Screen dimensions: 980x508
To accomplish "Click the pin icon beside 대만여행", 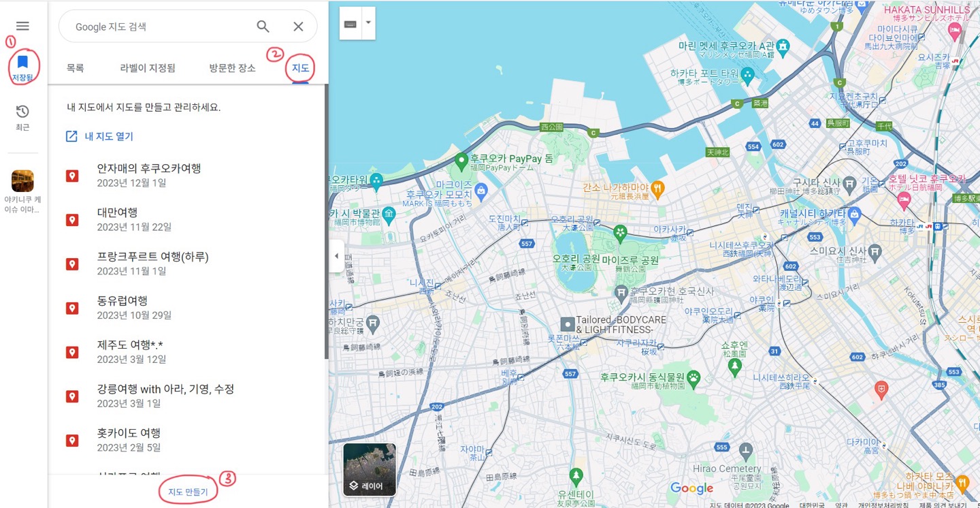I will click(x=72, y=220).
